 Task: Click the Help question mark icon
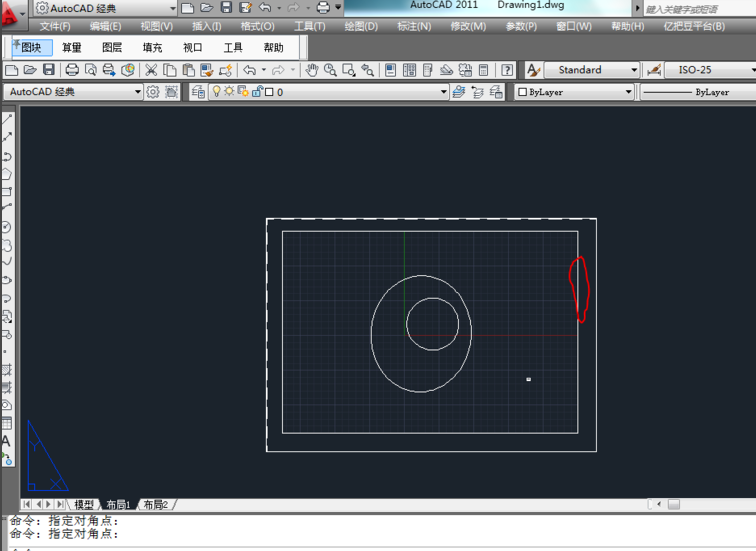pyautogui.click(x=507, y=70)
